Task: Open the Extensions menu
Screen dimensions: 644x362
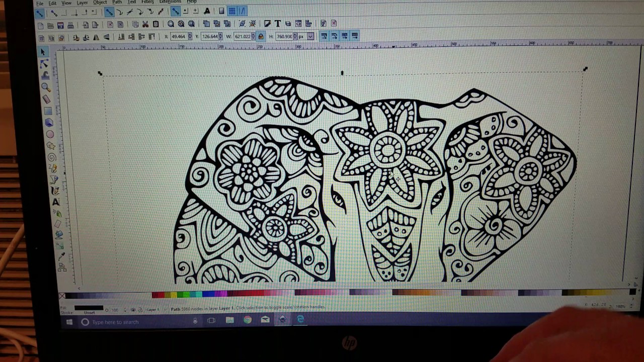Action: [x=170, y=2]
